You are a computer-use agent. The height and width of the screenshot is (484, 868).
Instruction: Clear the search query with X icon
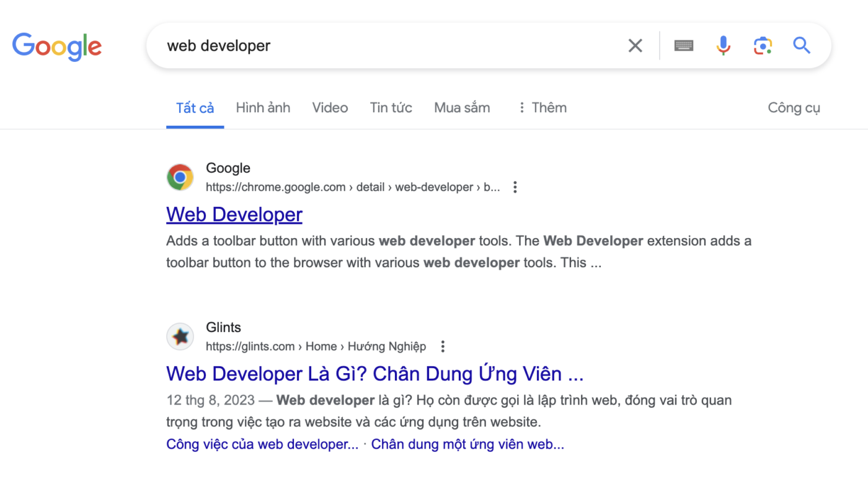[x=635, y=45]
